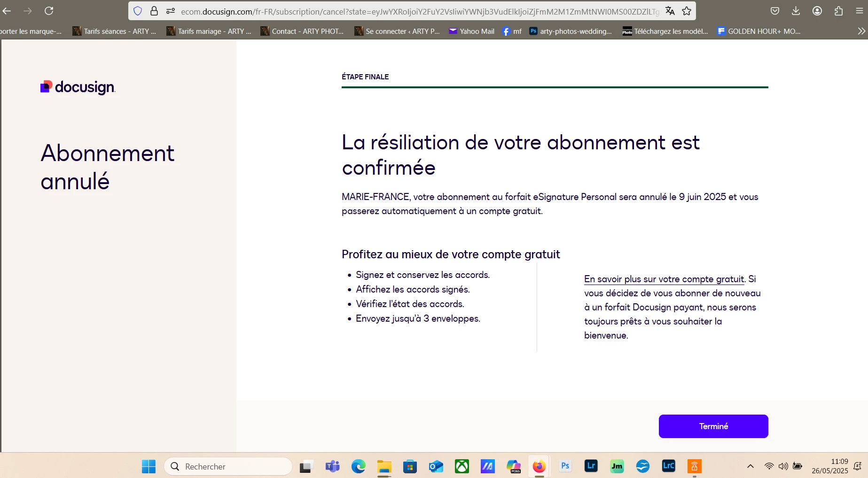Screen dimensions: 868x478
Task: Open 'Tarifs mariage - ARTY' bookmark
Action: tap(209, 31)
